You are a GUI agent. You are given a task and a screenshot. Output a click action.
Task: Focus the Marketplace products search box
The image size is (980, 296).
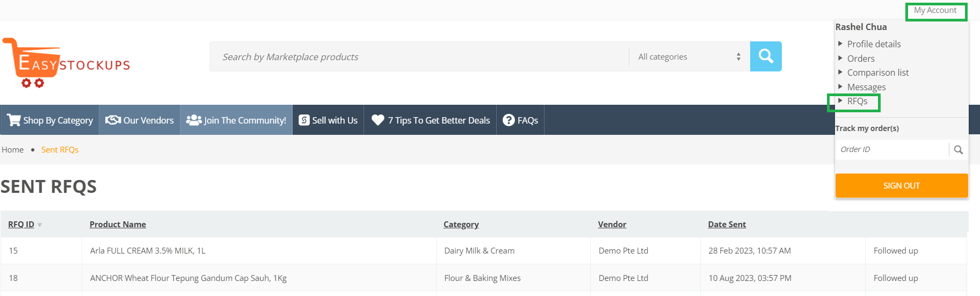(419, 57)
